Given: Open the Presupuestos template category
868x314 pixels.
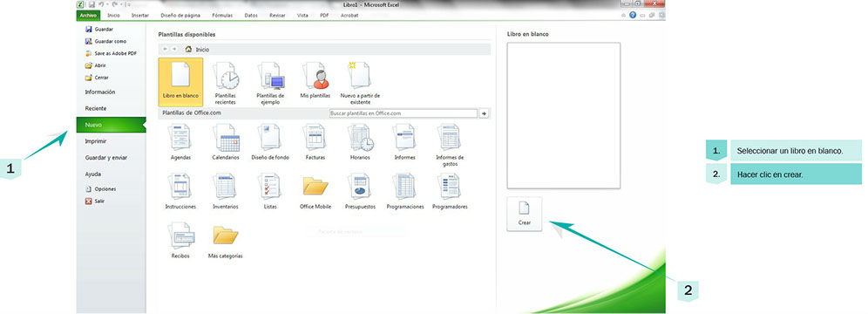Looking at the screenshot, I should pos(361,192).
